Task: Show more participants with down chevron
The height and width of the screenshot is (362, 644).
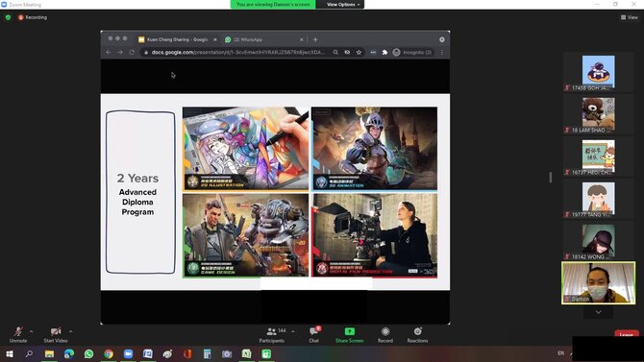Action: pos(599,312)
